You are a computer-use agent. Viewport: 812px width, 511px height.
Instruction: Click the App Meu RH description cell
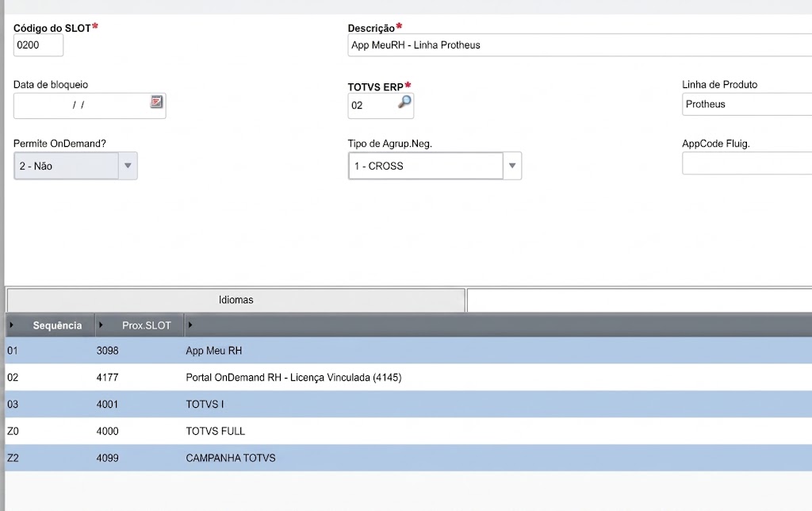click(498, 351)
